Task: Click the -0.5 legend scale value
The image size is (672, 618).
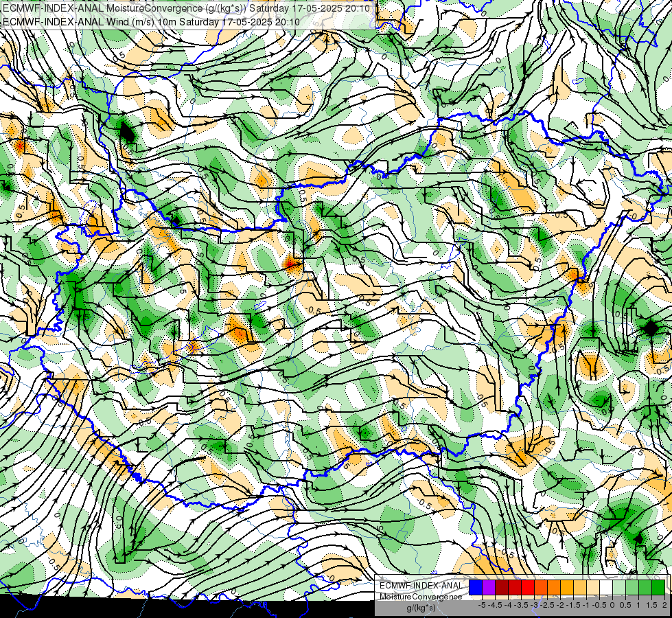Action: pos(599,605)
